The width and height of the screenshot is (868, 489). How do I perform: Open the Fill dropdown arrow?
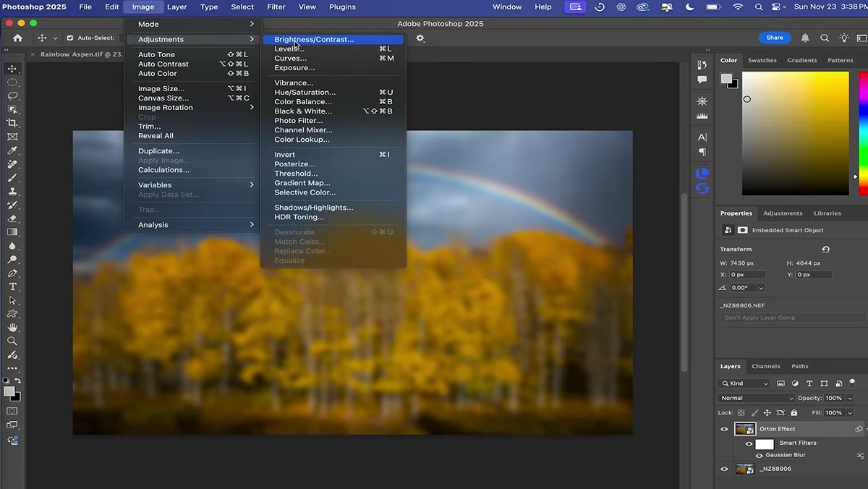(x=850, y=413)
